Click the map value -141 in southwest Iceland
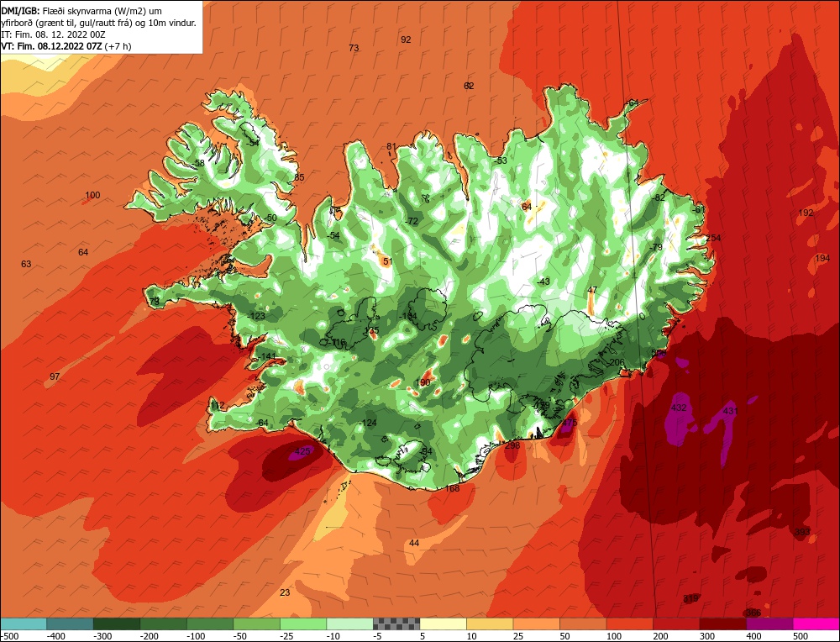The height and width of the screenshot is (642, 840). 267,356
